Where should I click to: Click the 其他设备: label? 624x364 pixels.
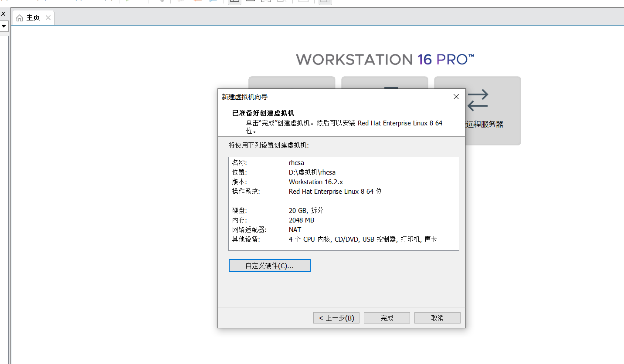coord(246,239)
